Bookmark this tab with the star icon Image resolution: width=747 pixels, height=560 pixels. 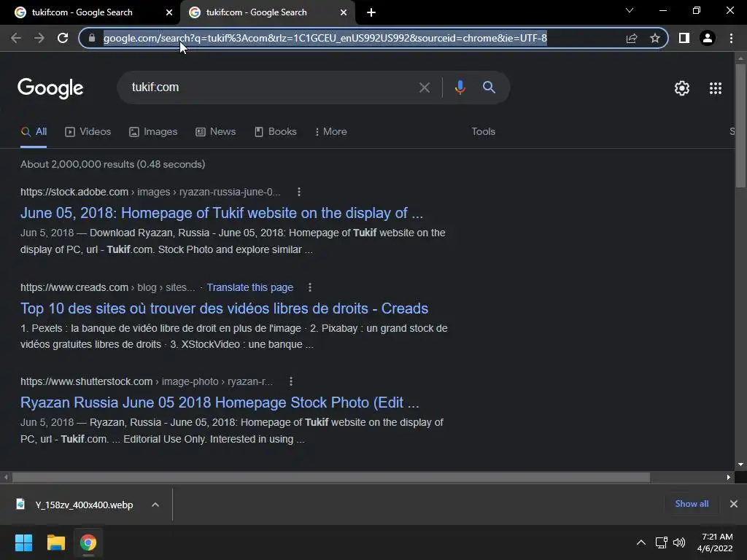pos(655,38)
